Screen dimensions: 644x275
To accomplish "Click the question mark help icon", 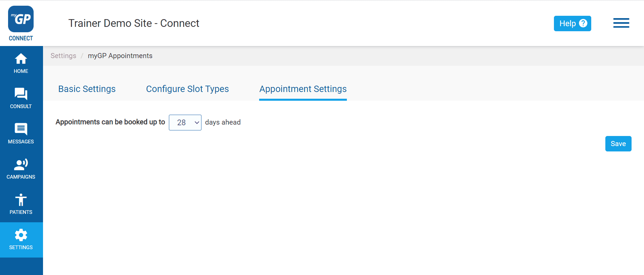I will point(583,23).
